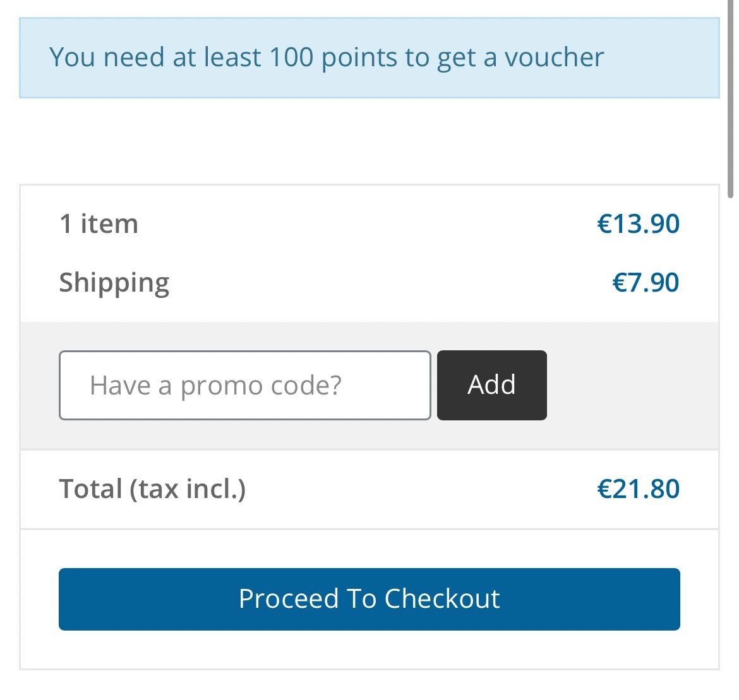Click the "Have a promo code?" input field

click(x=244, y=385)
